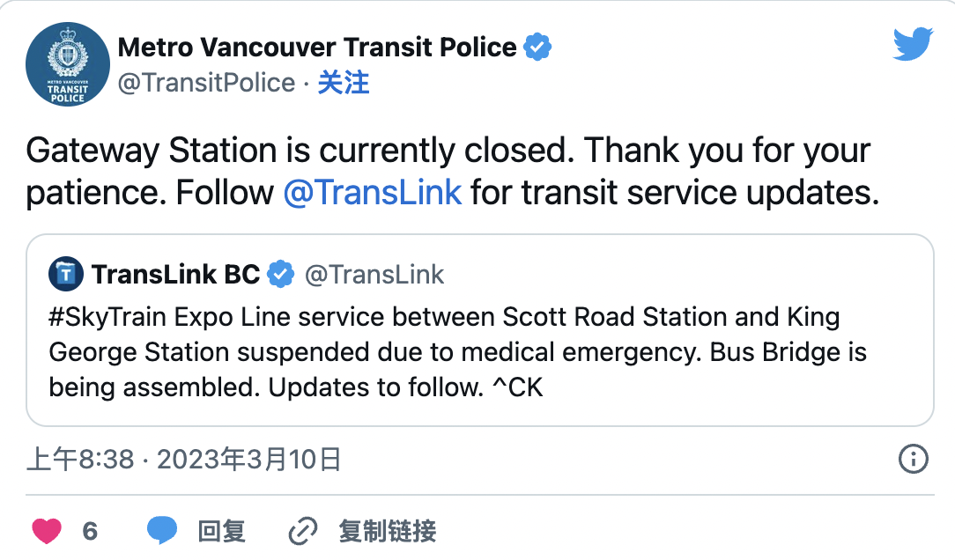The width and height of the screenshot is (955, 560).
Task: Click the TransLink BC display name
Action: (176, 275)
